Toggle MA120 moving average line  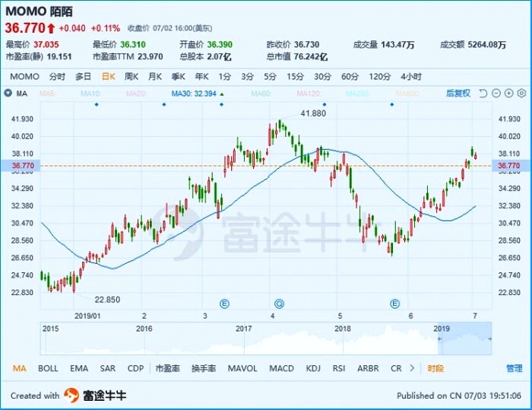click(x=309, y=94)
